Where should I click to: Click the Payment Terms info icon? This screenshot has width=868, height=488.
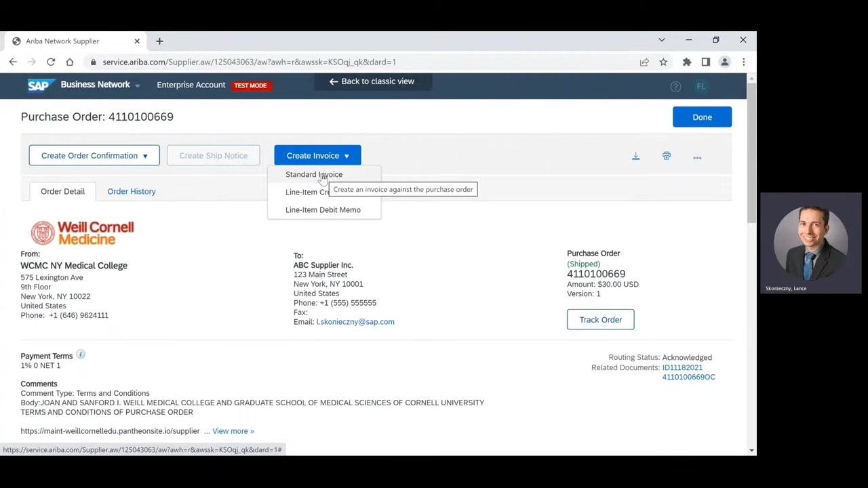[x=81, y=354]
